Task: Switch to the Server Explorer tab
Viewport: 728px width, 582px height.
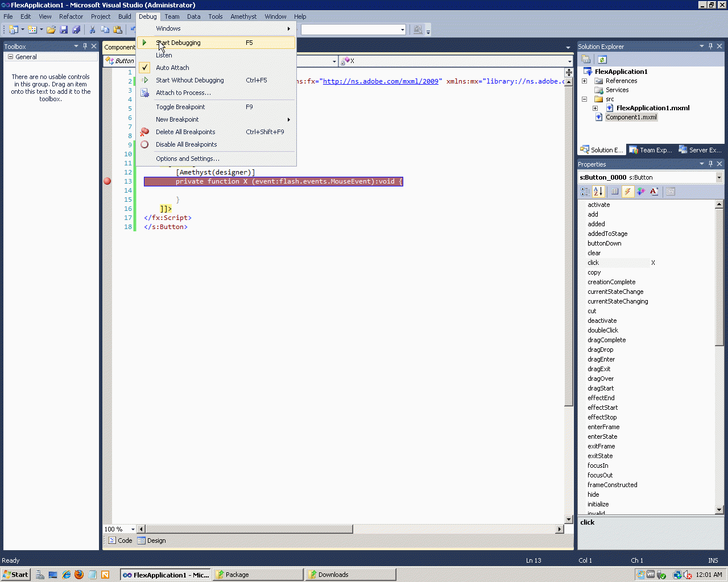Action: coord(700,150)
